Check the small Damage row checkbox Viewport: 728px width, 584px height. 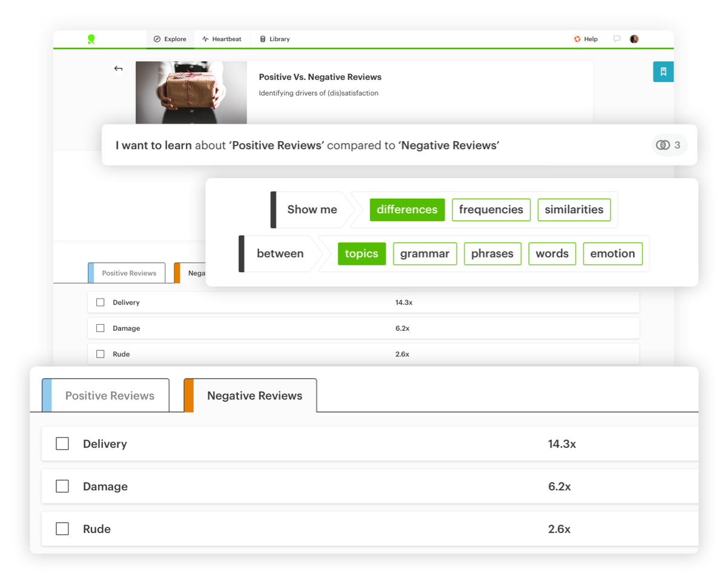101,328
